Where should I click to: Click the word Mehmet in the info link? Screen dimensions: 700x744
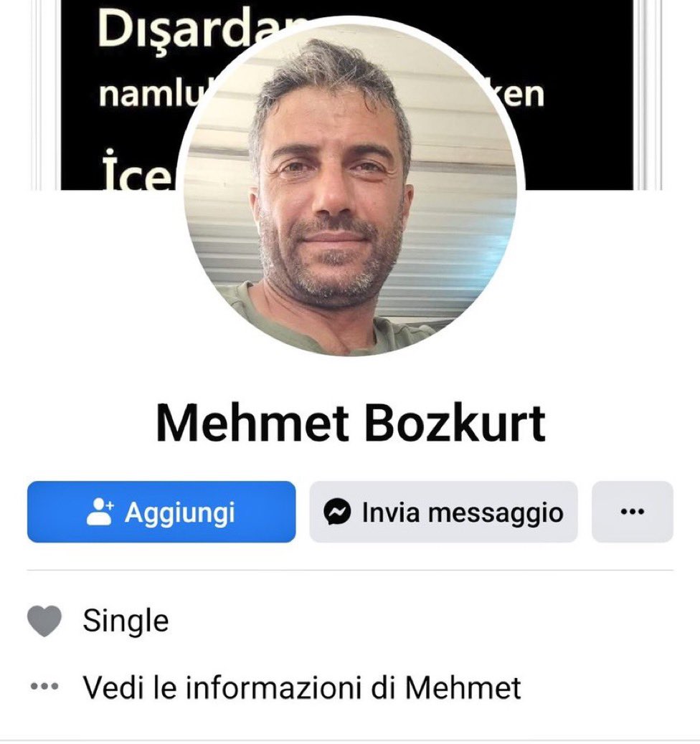pos(463,687)
